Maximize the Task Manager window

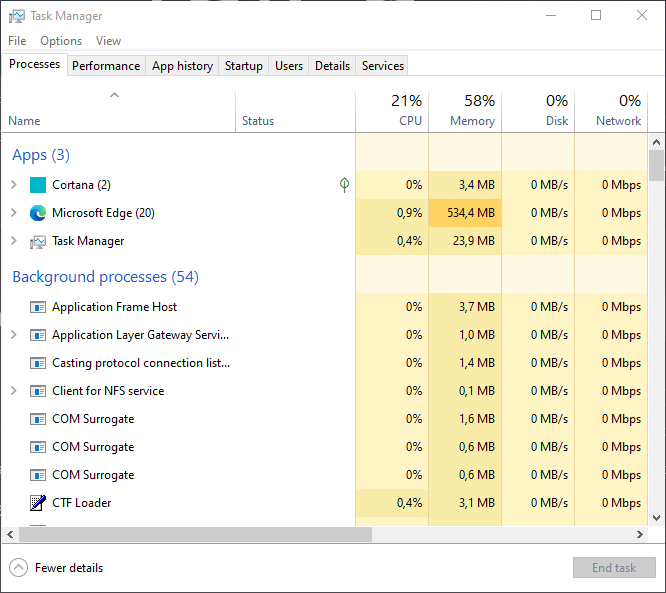coord(596,16)
